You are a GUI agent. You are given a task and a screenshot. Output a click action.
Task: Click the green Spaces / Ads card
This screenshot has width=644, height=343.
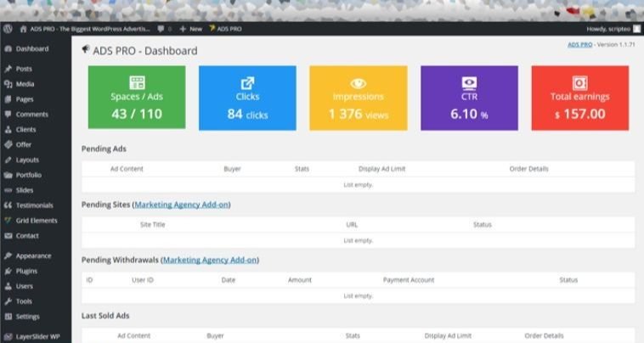[137, 98]
